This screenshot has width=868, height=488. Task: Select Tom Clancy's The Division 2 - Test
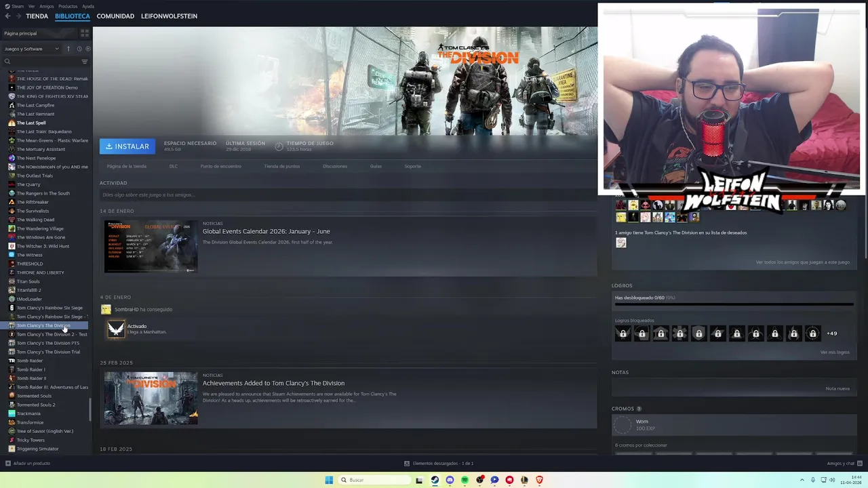(x=47, y=334)
